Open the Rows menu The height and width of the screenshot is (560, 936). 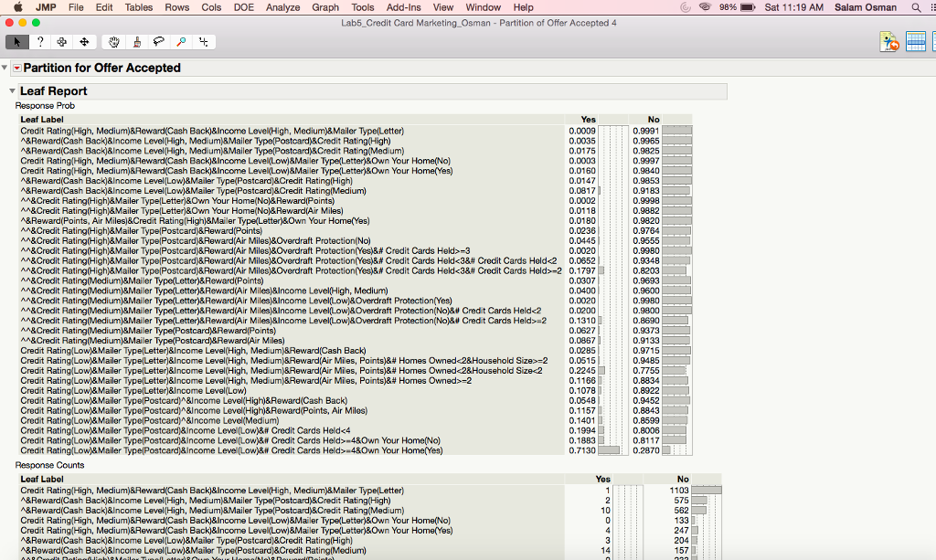pyautogui.click(x=176, y=7)
